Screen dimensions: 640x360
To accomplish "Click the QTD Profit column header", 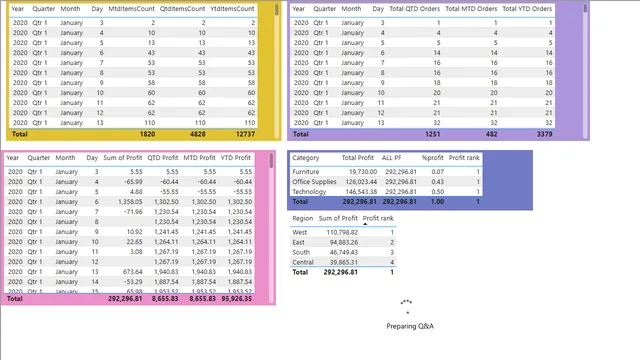I will 162,158.
